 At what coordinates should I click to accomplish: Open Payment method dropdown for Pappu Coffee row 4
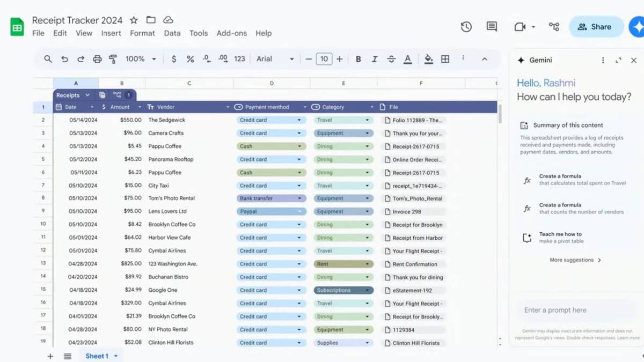[x=299, y=146]
